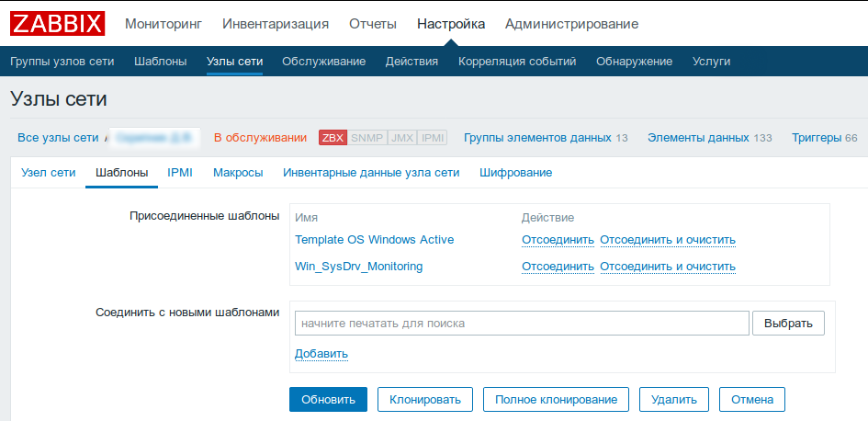This screenshot has height=421, width=868.
Task: Click the Все узлы сети breadcrumb link
Action: (x=58, y=138)
